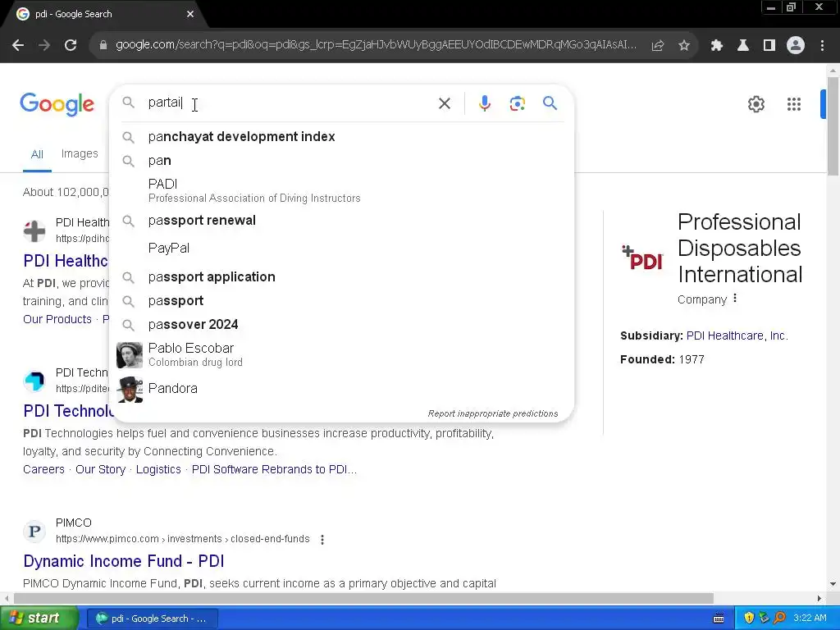This screenshot has height=630, width=840.
Task: Open the PDI Healthcare, Inc. subsidiary link
Action: click(x=737, y=336)
